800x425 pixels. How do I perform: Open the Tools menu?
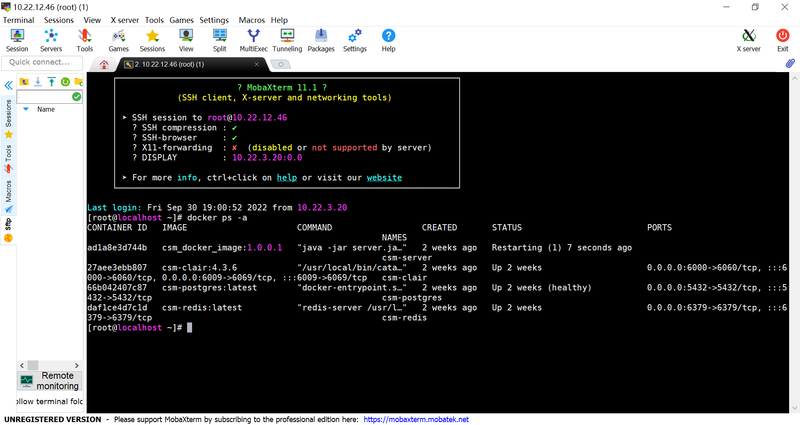click(154, 20)
